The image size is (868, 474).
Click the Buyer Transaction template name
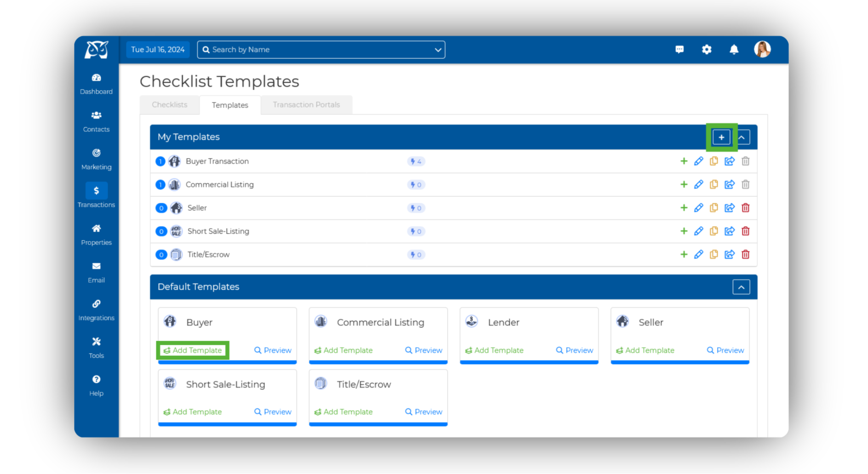[x=217, y=161]
